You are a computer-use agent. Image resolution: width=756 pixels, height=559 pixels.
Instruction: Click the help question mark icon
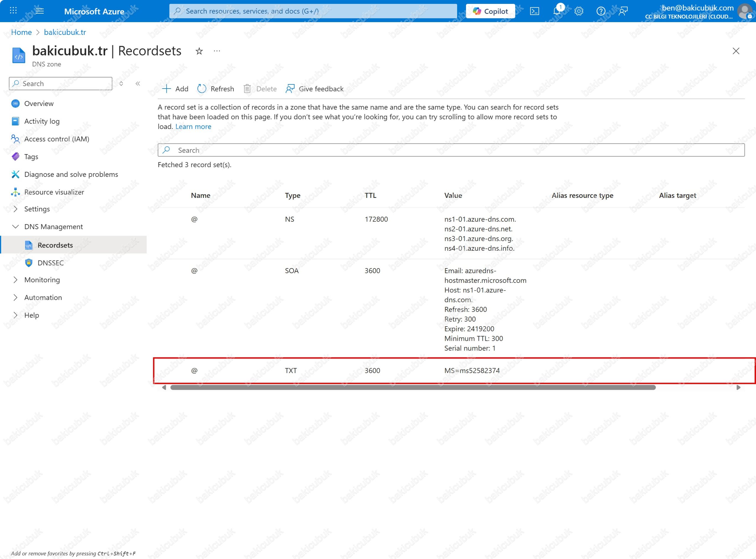[x=601, y=11]
